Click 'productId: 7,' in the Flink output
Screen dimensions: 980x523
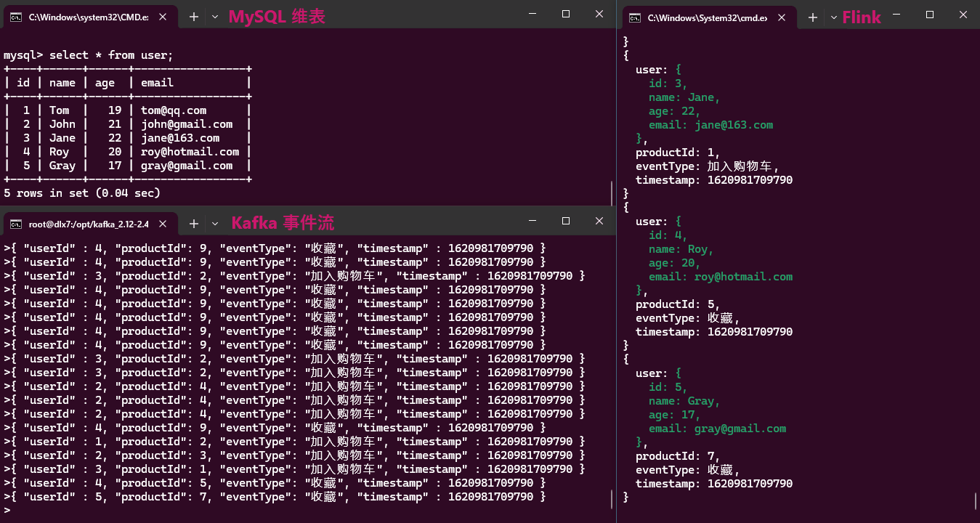[679, 456]
